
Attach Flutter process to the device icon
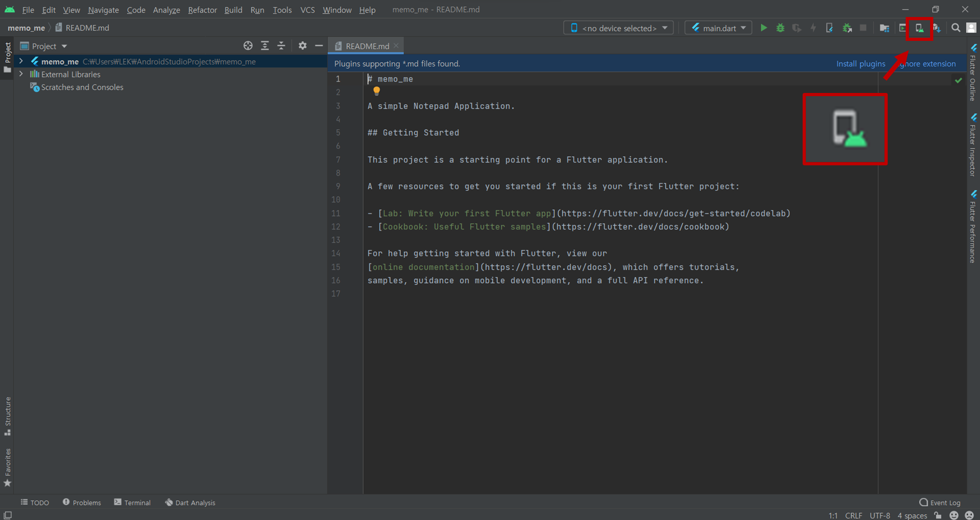(x=829, y=28)
